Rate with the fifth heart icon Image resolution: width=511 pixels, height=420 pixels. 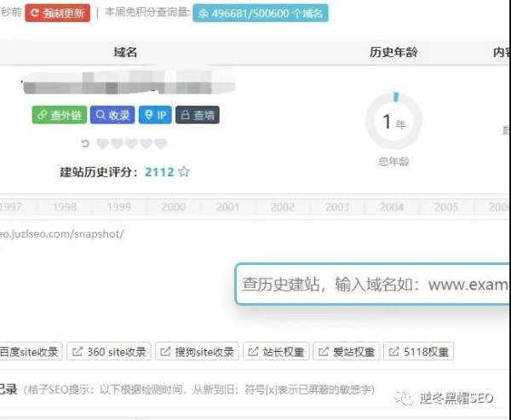[x=160, y=144]
